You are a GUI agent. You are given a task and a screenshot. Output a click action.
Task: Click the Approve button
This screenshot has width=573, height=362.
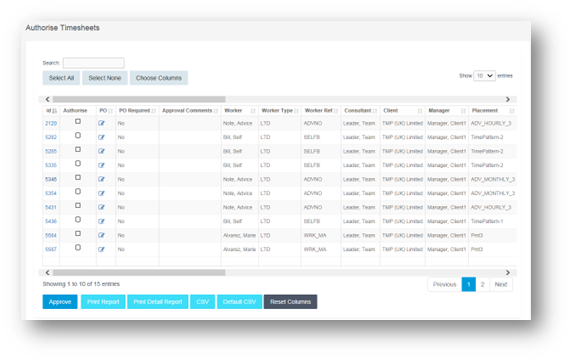(x=60, y=302)
